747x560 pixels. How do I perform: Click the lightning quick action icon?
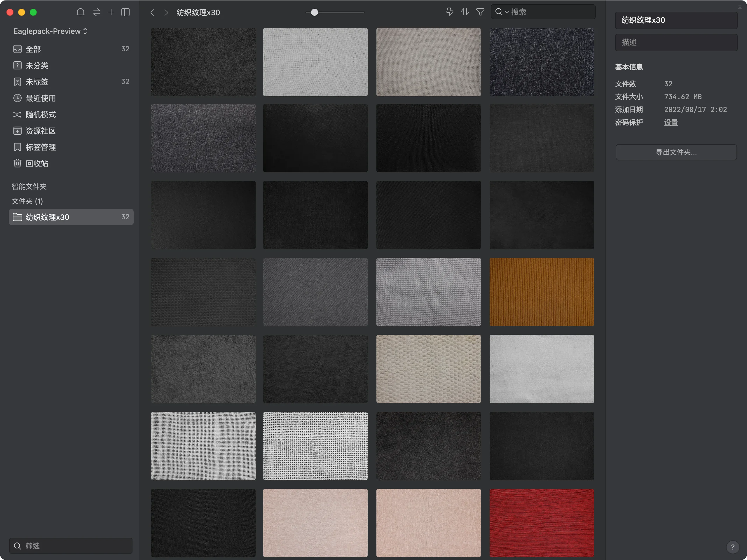(x=449, y=12)
